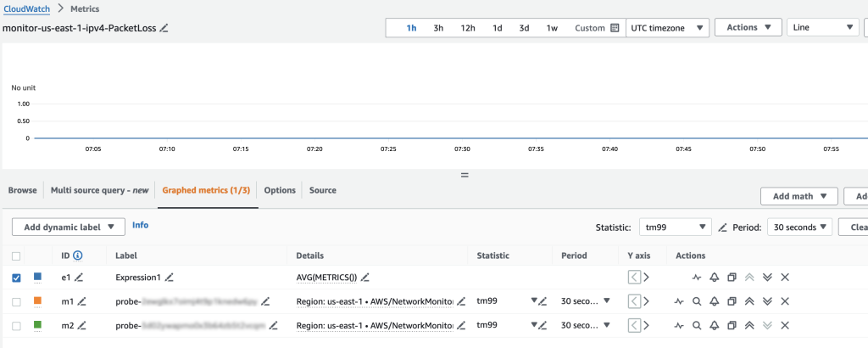Viewport: 868px width, 348px height.
Task: Edit the m1 row details pencil
Action: click(461, 301)
